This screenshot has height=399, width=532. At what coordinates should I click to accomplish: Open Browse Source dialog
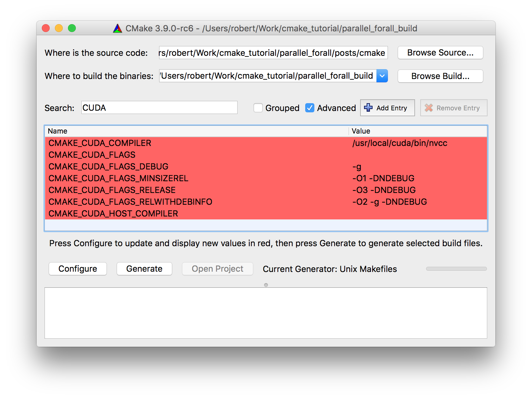(x=440, y=53)
